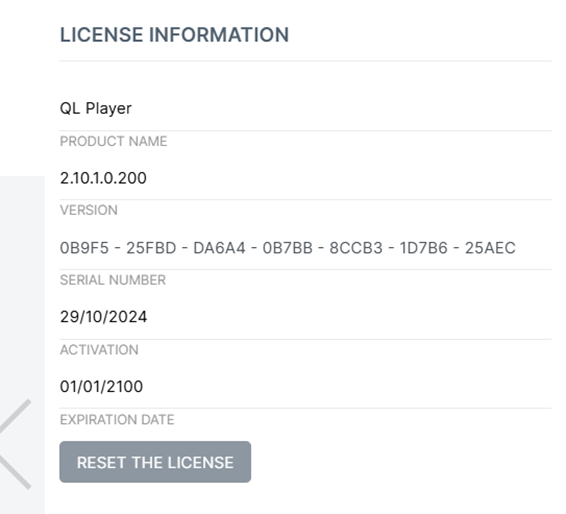Click the PRODUCT NAME label
The width and height of the screenshot is (566, 514).
click(113, 141)
